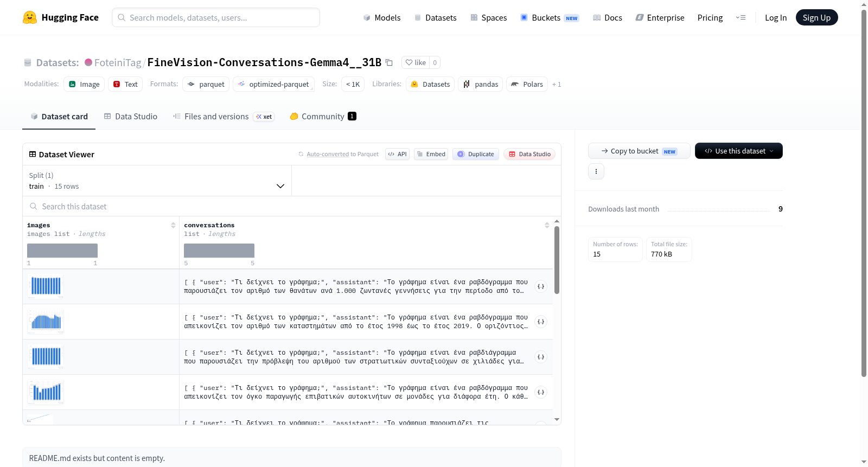Open Datasets in the top navigation

[x=436, y=17]
